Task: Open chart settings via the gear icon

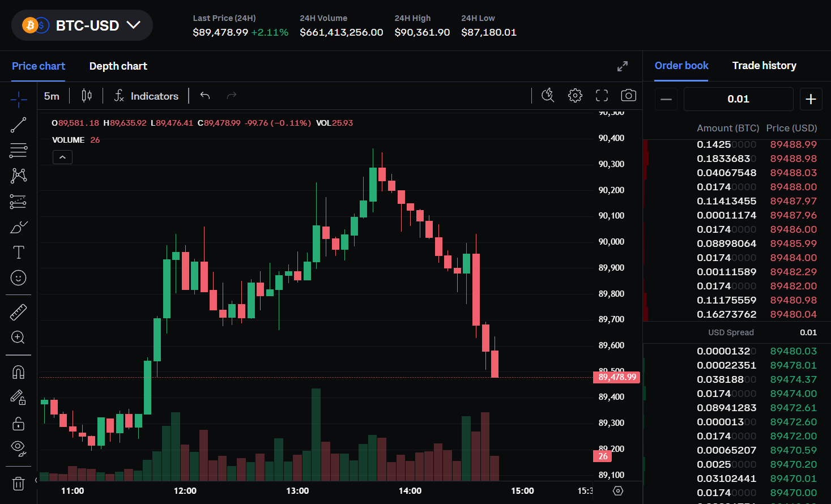Action: (575, 95)
